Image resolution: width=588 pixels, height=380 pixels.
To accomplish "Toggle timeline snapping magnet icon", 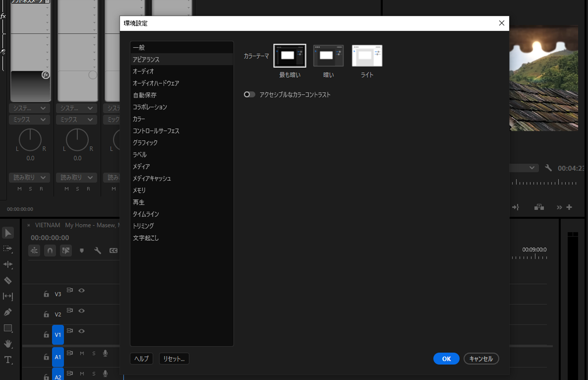I will point(50,251).
